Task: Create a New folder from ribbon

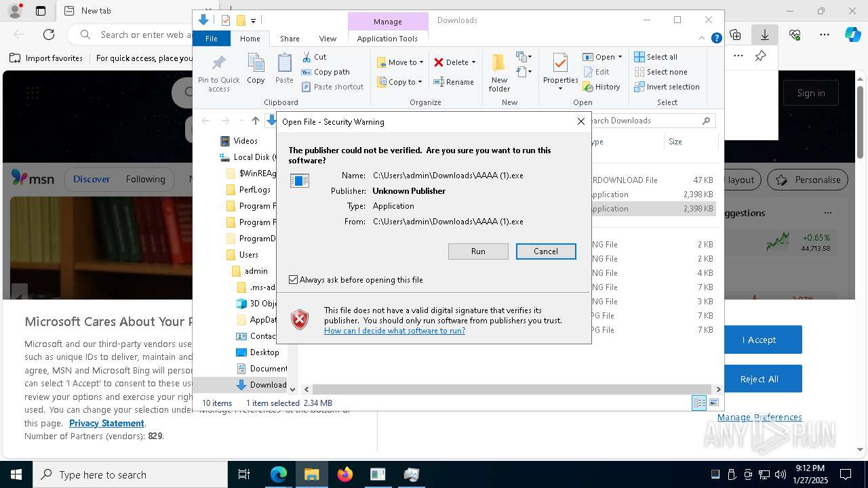Action: click(x=499, y=73)
